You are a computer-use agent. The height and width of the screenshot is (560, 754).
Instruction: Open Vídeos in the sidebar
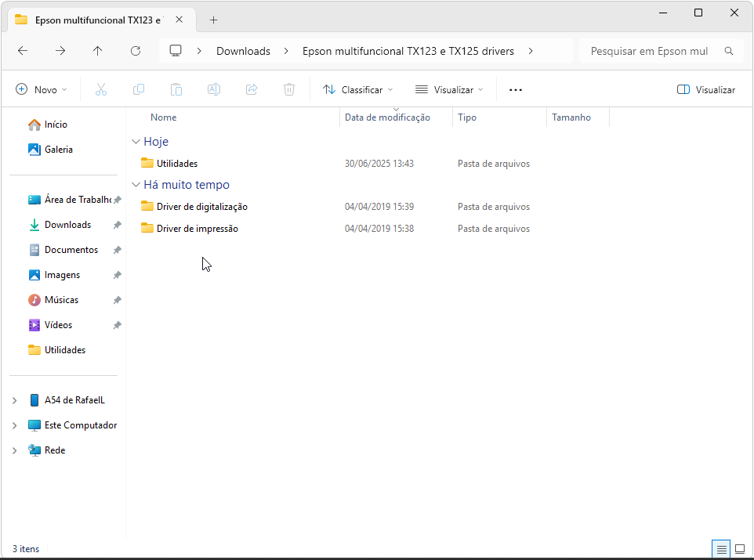tap(51, 325)
